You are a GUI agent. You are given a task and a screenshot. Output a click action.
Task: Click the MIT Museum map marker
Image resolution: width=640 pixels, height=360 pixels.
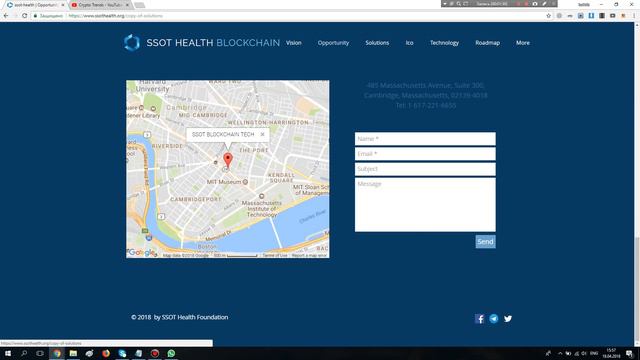245,182
